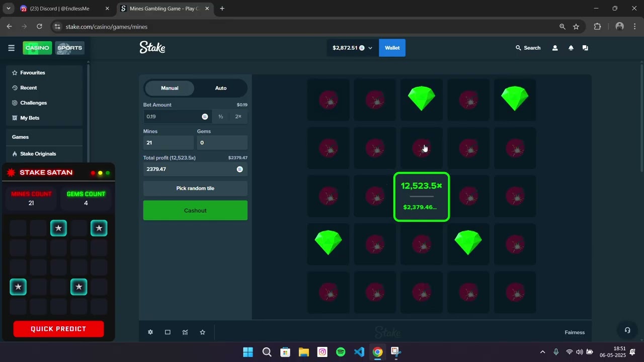
Task: Click Pick random tile button
Action: tap(195, 189)
